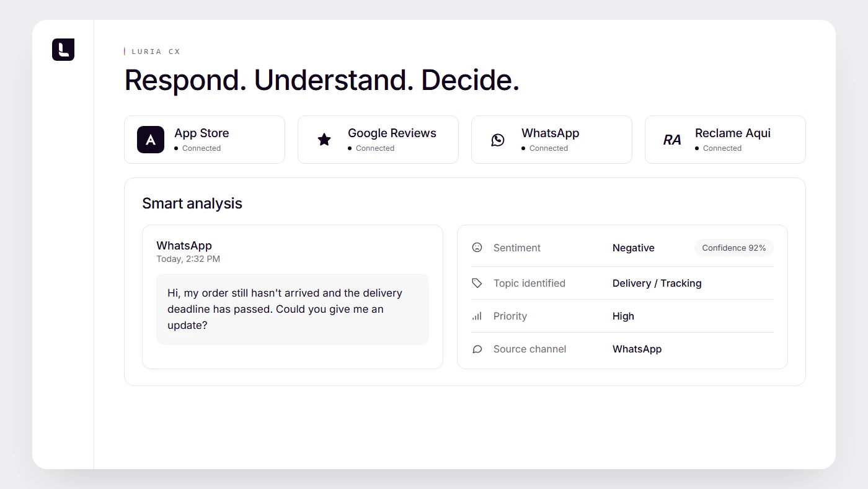The height and width of the screenshot is (489, 868).
Task: Click the sentiment sad-face icon
Action: point(477,248)
